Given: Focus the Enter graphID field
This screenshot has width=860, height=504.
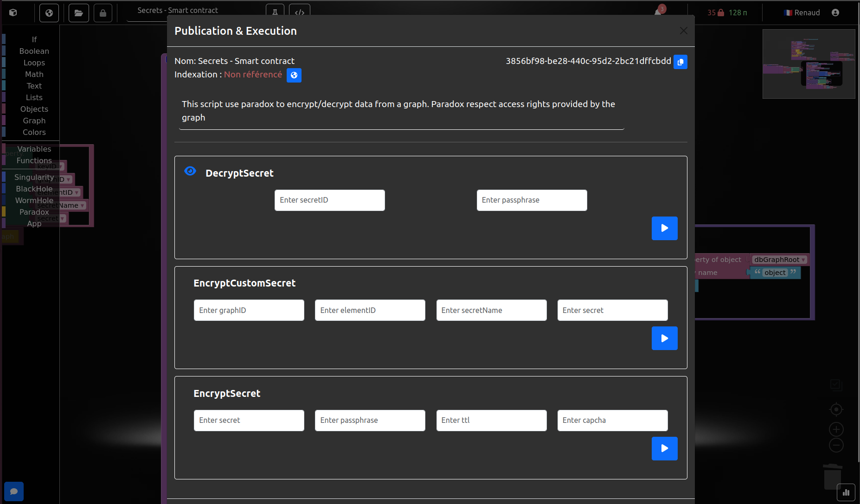Looking at the screenshot, I should click(x=249, y=310).
